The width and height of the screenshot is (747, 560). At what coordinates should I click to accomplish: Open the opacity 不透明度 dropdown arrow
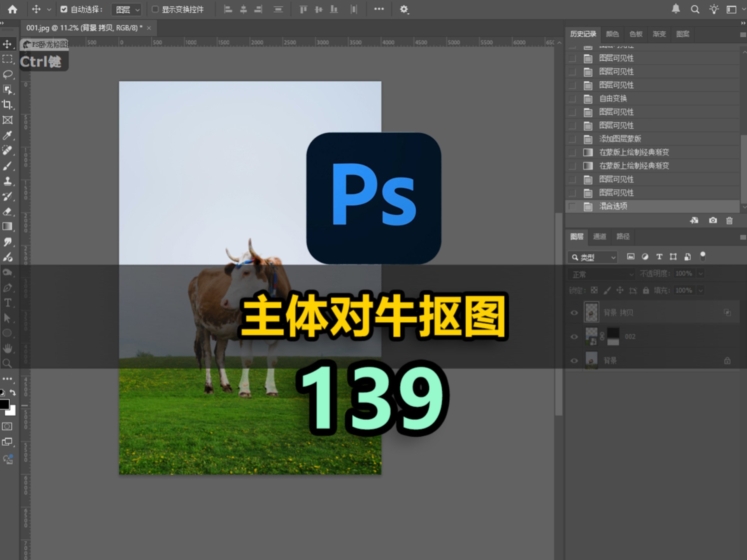pos(701,274)
